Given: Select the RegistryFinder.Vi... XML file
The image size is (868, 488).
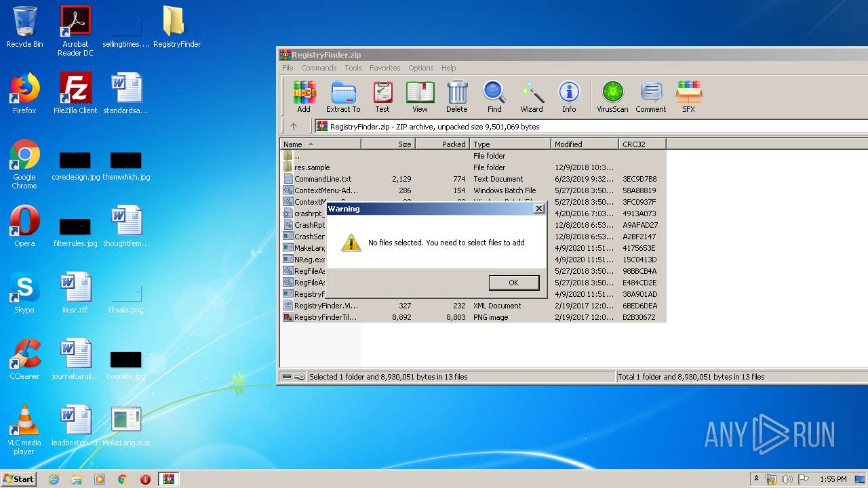Looking at the screenshot, I should pyautogui.click(x=473, y=306).
